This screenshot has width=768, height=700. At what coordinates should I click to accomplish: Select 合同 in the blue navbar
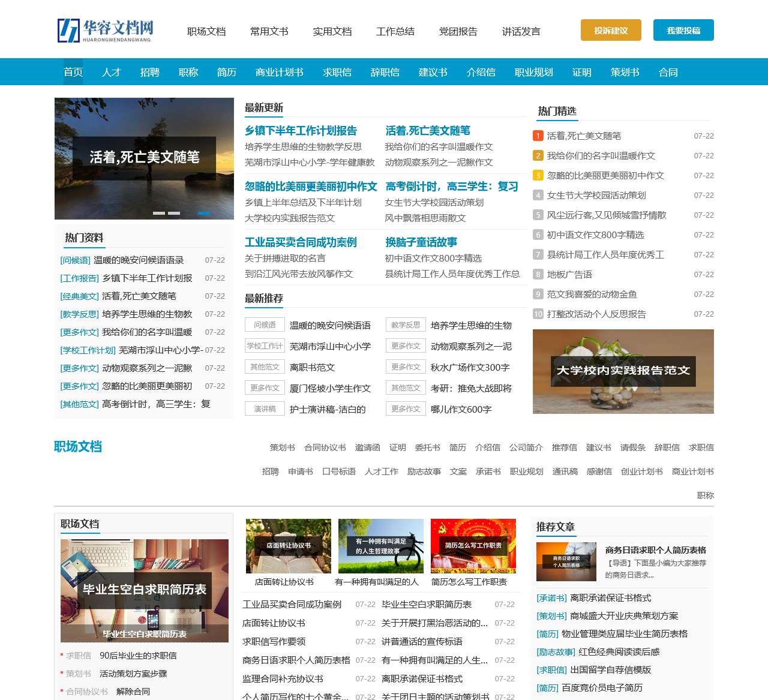pos(668,72)
